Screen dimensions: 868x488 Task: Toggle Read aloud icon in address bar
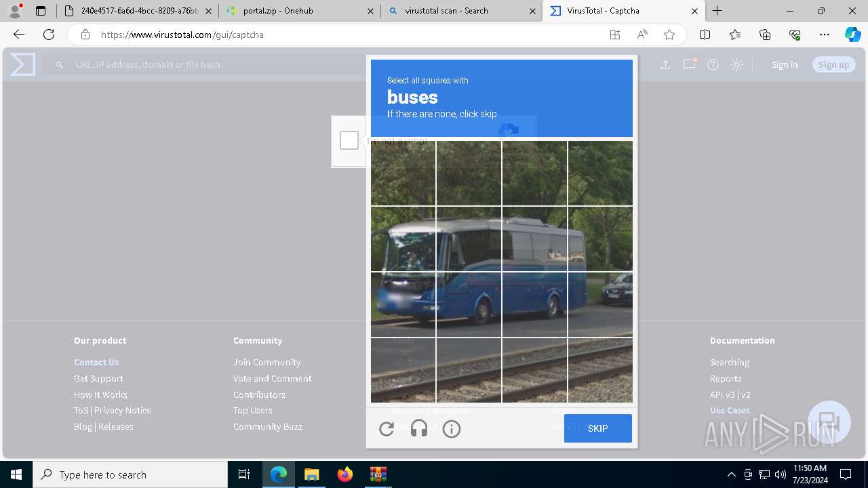click(642, 35)
